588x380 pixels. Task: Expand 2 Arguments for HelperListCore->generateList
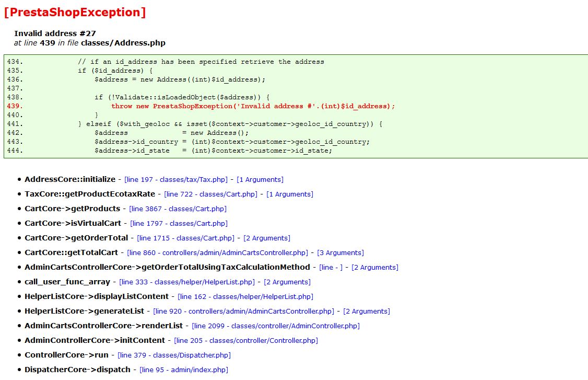coord(367,312)
